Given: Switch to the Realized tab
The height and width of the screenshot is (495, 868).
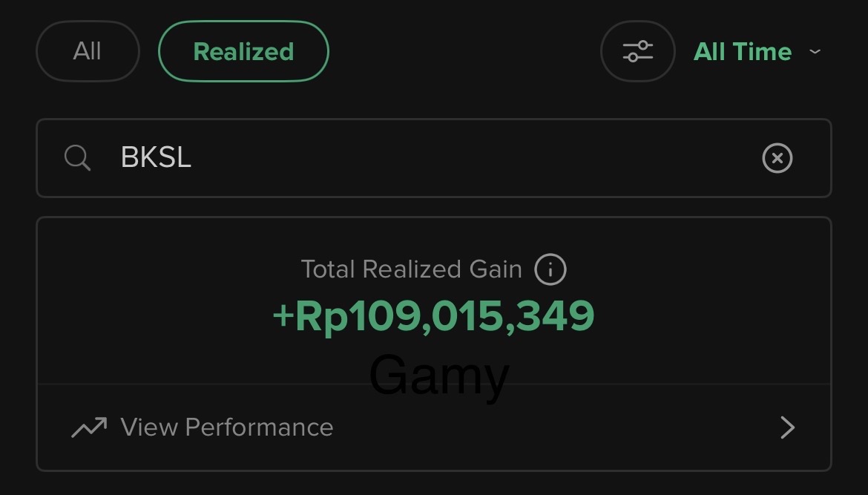Looking at the screenshot, I should (x=243, y=51).
